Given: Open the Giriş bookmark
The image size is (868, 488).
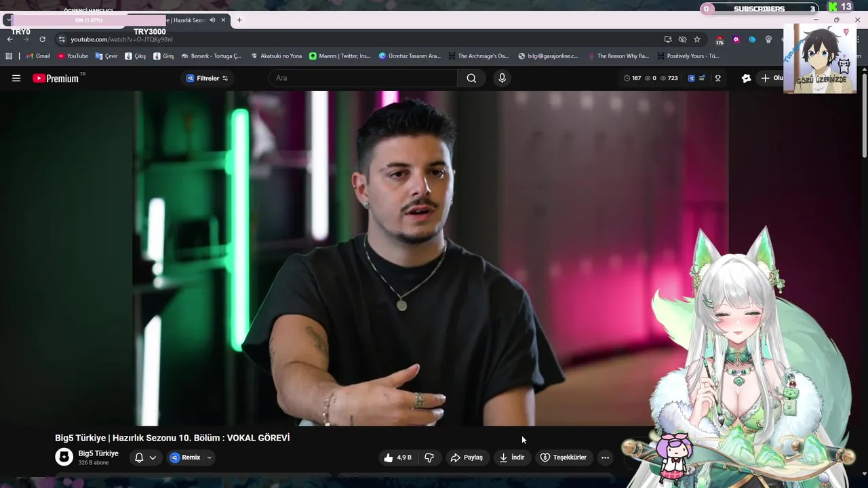Looking at the screenshot, I should click(x=164, y=56).
